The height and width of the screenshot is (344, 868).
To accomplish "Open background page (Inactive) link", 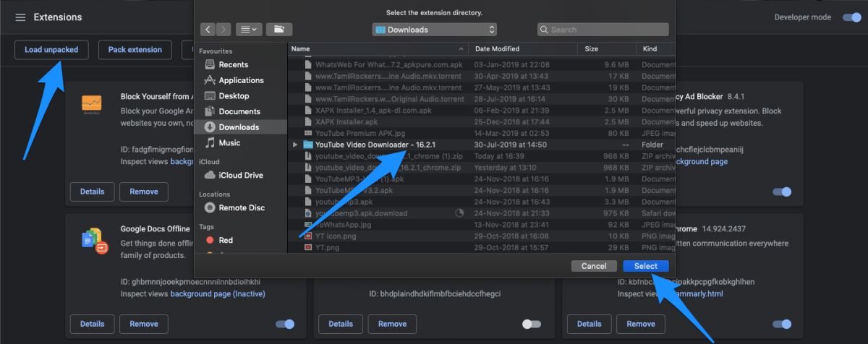I will tap(218, 294).
